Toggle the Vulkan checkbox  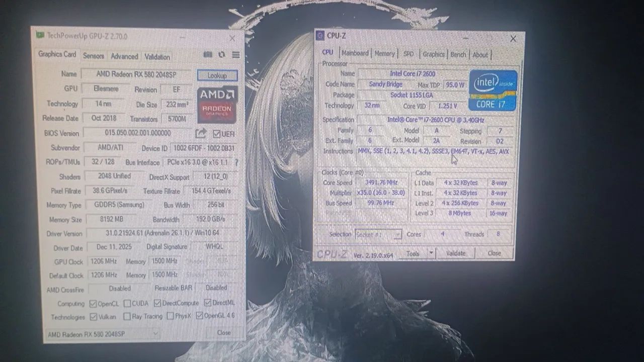tap(94, 317)
